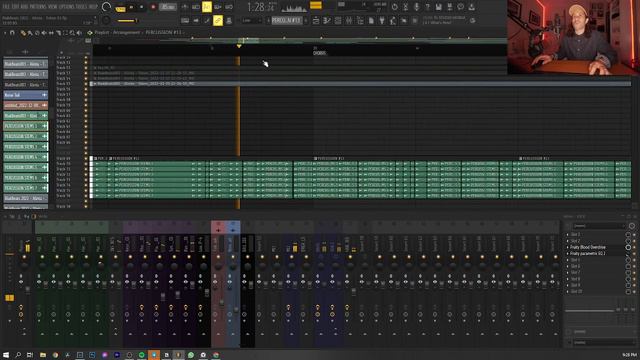The height and width of the screenshot is (360, 640).
Task: Click previous pattern arrow left of pattern selector
Action: coord(268,20)
